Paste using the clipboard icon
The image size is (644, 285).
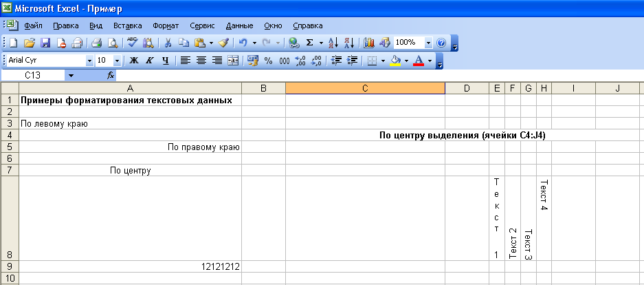point(200,43)
